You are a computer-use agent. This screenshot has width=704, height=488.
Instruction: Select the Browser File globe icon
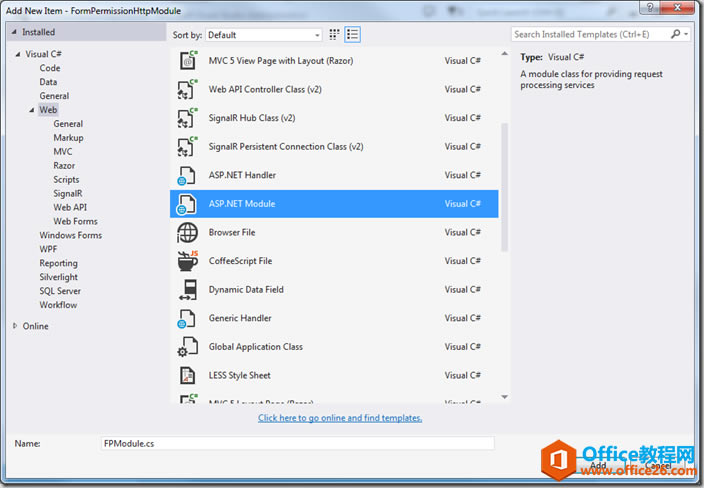(187, 233)
